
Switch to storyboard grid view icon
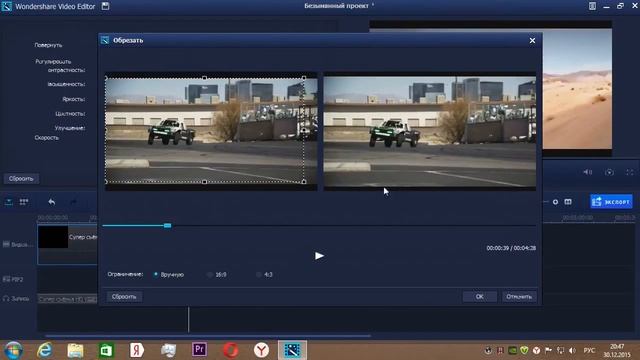click(x=24, y=202)
